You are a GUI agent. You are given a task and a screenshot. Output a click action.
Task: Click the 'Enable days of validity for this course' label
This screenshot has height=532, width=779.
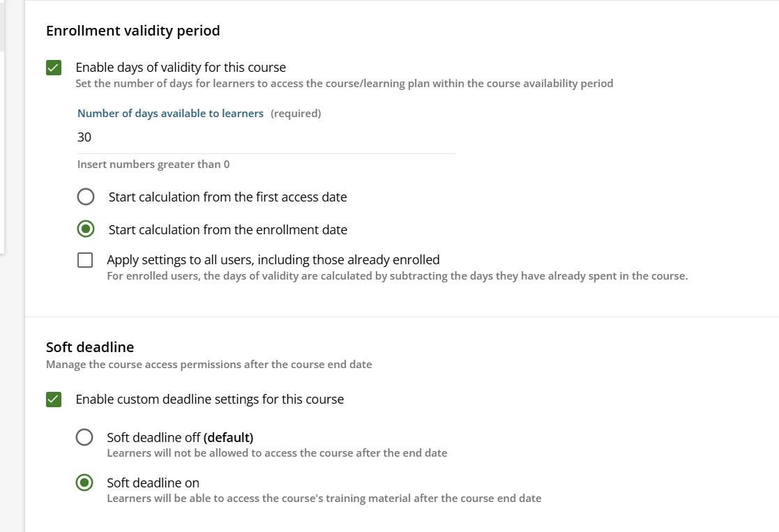point(181,68)
